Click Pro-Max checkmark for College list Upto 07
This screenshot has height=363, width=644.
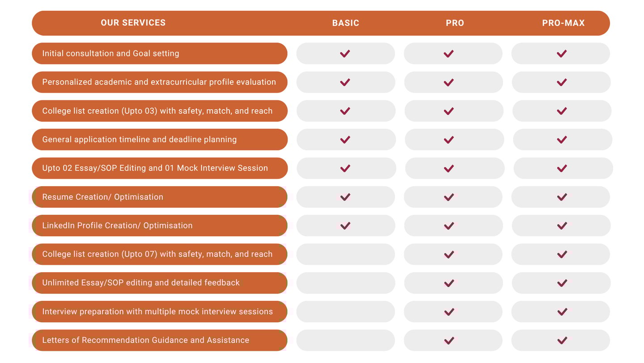[562, 254]
